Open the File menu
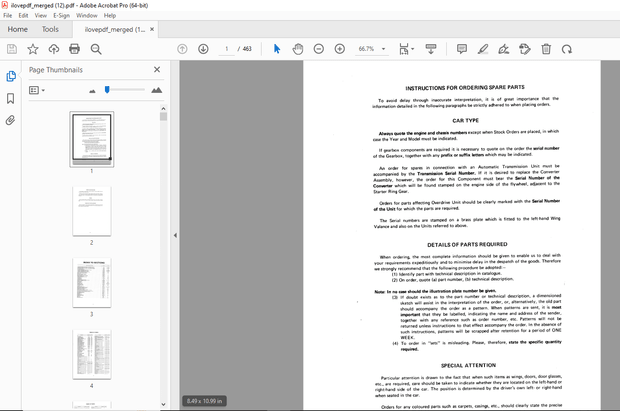620x411 pixels. [x=8, y=15]
